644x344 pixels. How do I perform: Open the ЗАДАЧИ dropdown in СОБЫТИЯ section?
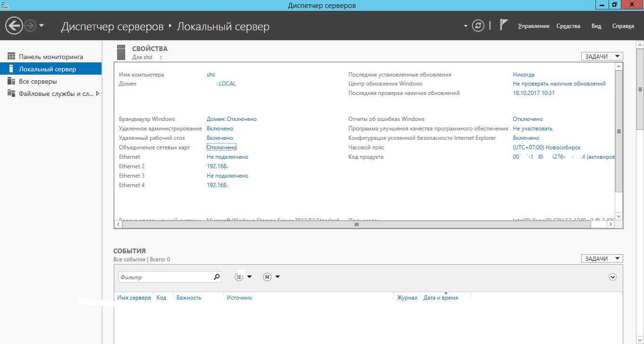(602, 258)
